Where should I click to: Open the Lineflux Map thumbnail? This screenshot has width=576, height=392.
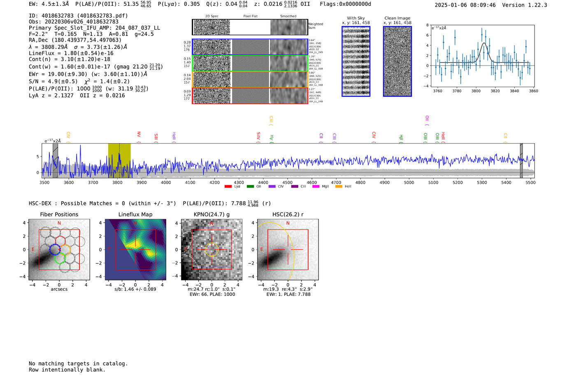[x=135, y=250]
